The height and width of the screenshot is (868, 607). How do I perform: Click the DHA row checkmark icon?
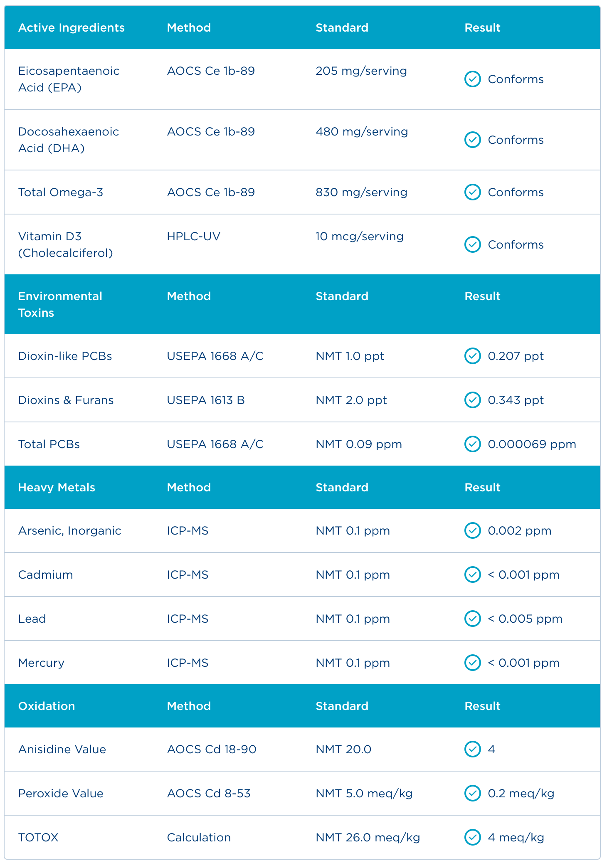(x=472, y=140)
